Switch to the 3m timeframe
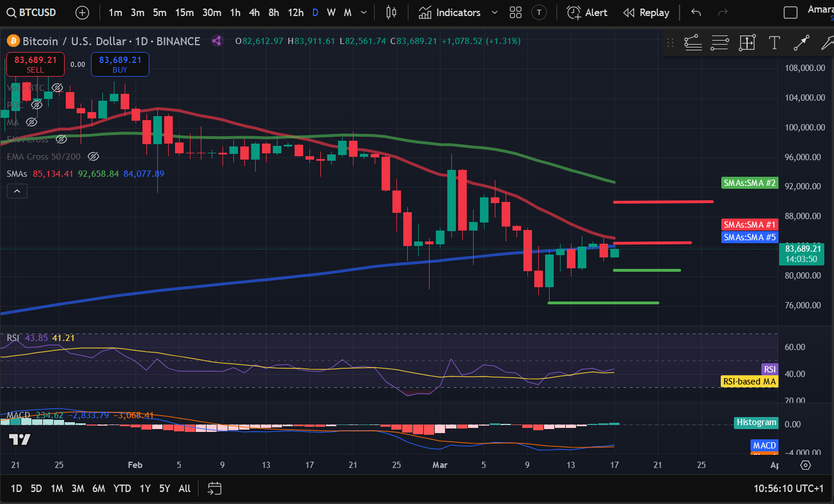 137,13
